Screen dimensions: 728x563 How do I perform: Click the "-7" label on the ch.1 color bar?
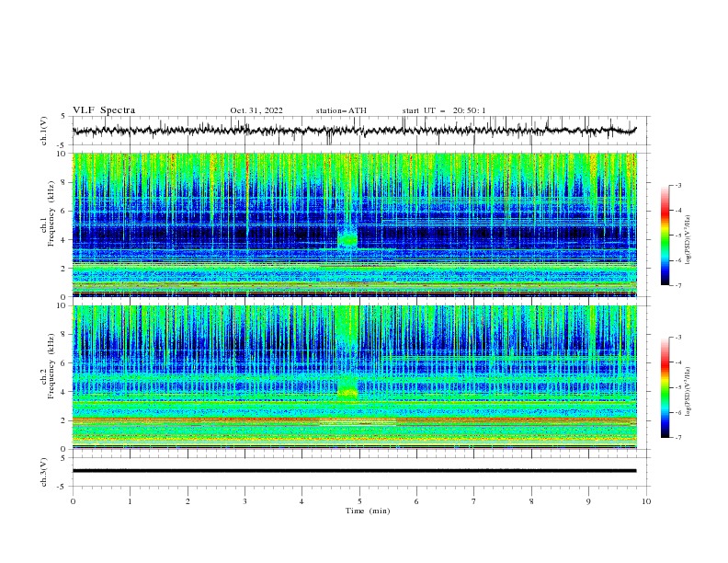(677, 285)
